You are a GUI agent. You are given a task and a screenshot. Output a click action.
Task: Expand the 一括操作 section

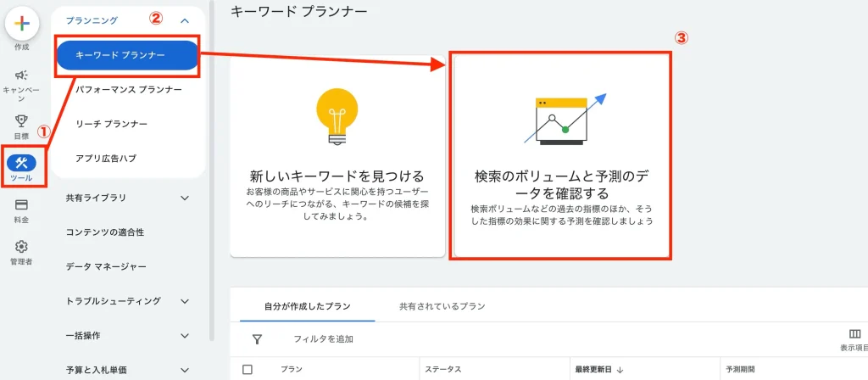pyautogui.click(x=185, y=336)
